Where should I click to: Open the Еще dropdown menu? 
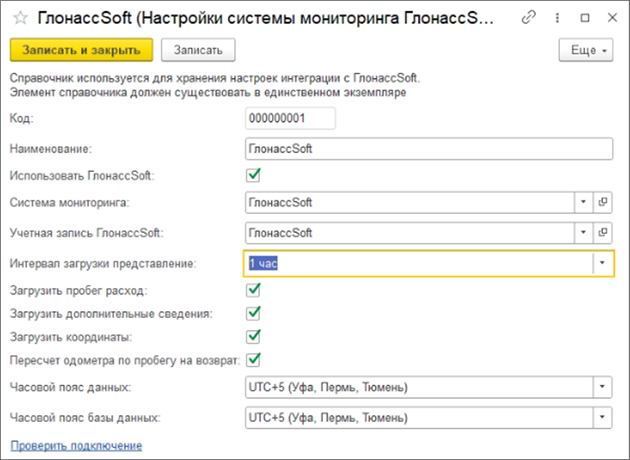pos(586,50)
